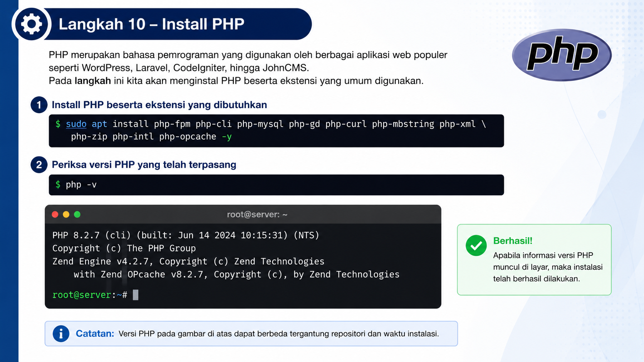Select "php-mysql" in the install command
This screenshot has height=362, width=644.
(260, 124)
